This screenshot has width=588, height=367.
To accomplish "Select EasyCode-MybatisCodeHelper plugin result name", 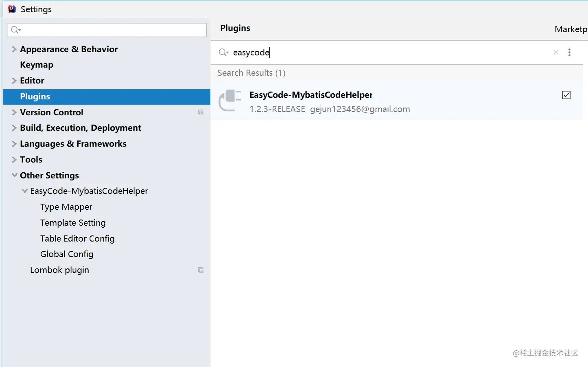I will point(311,95).
